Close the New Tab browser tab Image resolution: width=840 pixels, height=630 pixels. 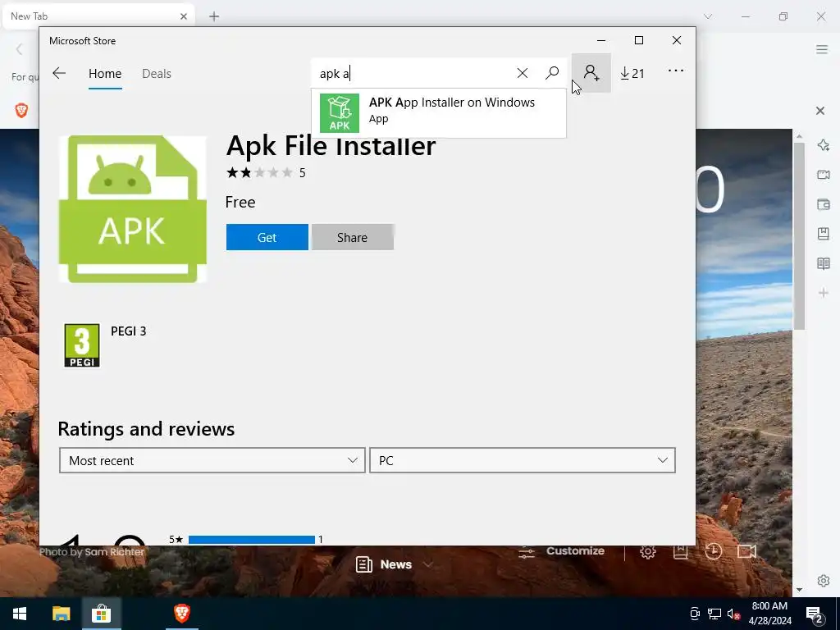[183, 16]
